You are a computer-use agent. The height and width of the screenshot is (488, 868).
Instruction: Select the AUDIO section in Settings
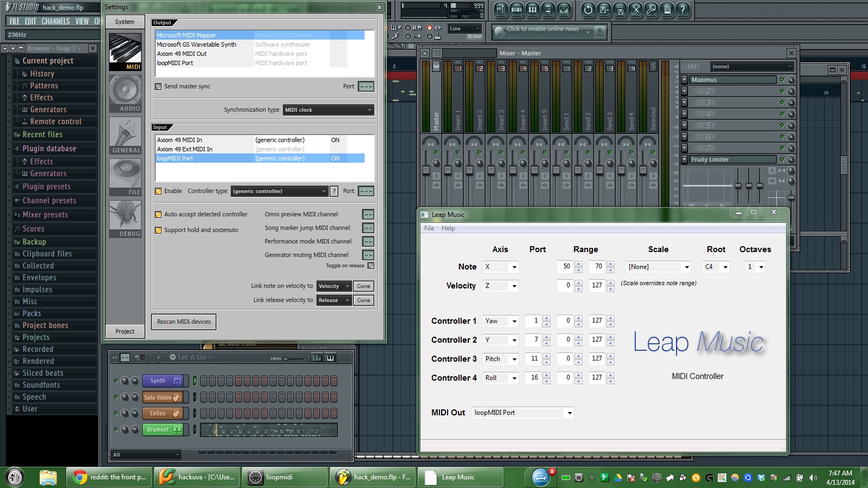[125, 94]
